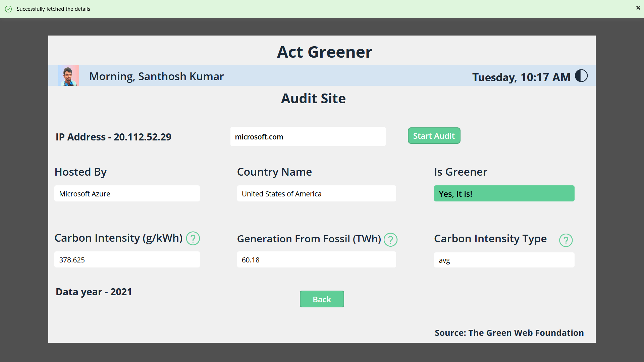Click the IP Address 20.112.52.29 label
644x362 pixels.
[x=113, y=137]
